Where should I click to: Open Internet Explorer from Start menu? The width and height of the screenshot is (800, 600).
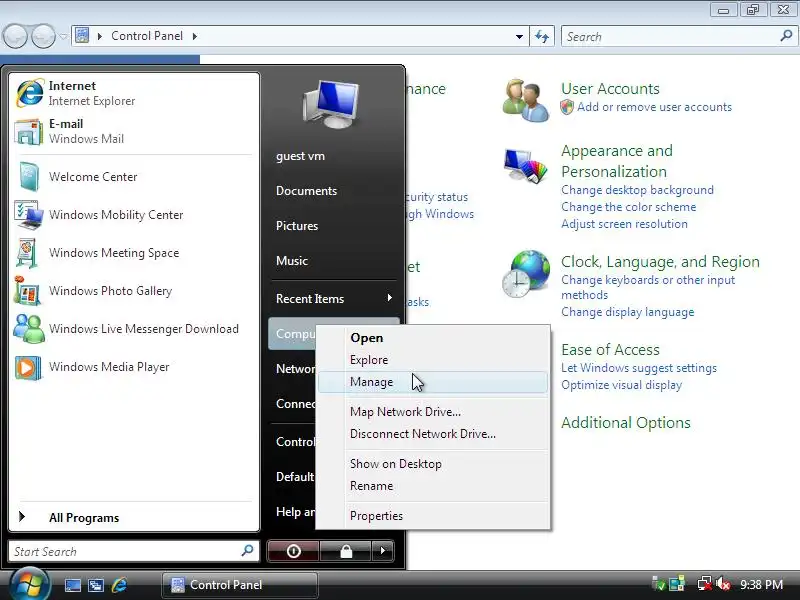(92, 93)
